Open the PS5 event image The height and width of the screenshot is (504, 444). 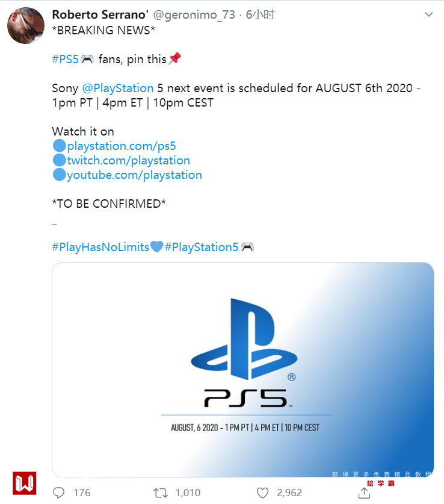pyautogui.click(x=242, y=370)
